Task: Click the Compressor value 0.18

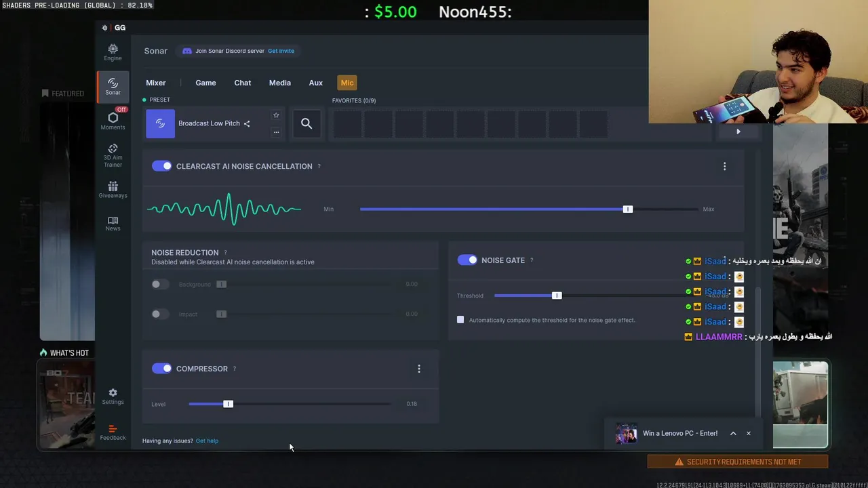Action: [412, 404]
